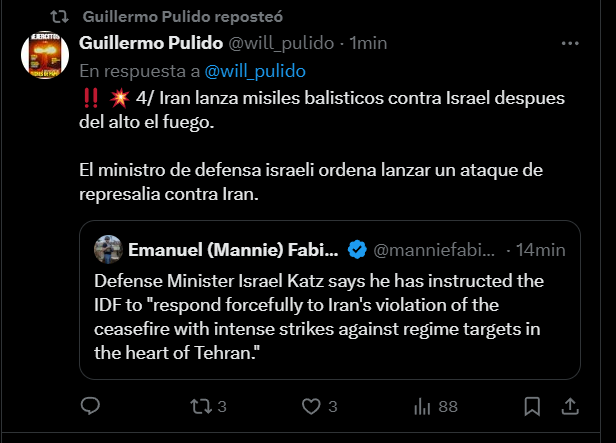This screenshot has height=443, width=616.
Task: Open the reply comment icon
Action: [90, 406]
